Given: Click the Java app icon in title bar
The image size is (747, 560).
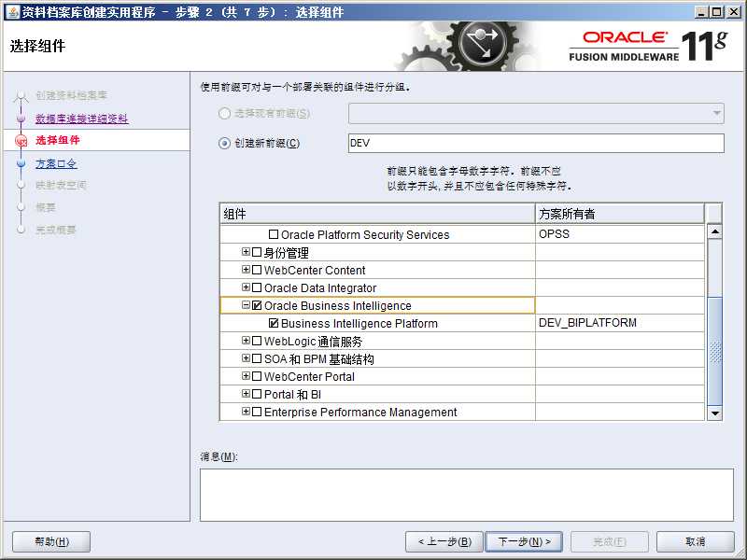Looking at the screenshot, I should tap(13, 11).
